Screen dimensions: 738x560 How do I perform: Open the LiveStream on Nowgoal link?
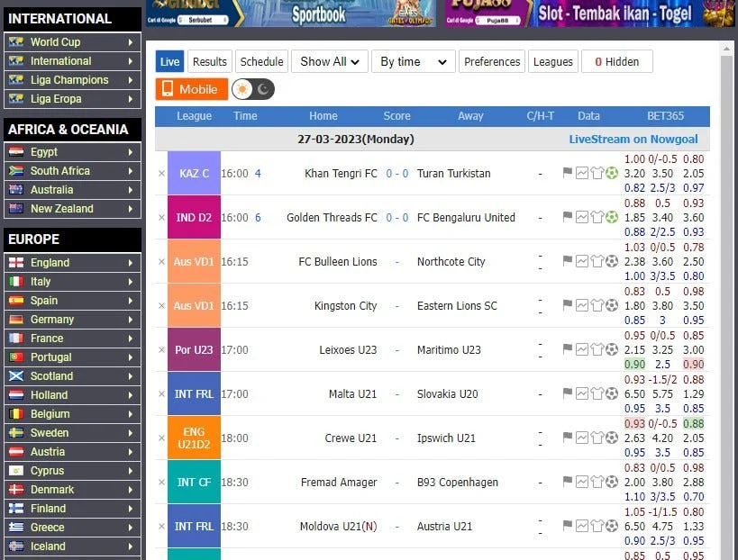(633, 140)
